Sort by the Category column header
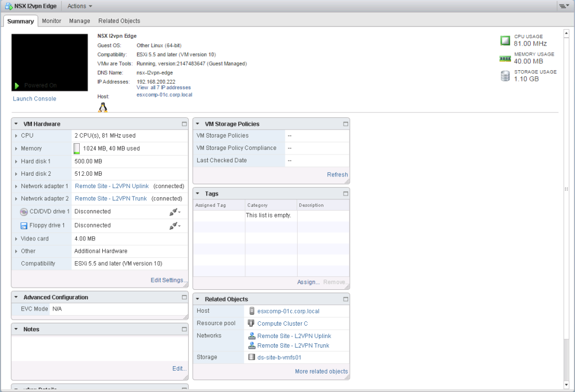Screen dimensions: 575x392 [x=271, y=205]
